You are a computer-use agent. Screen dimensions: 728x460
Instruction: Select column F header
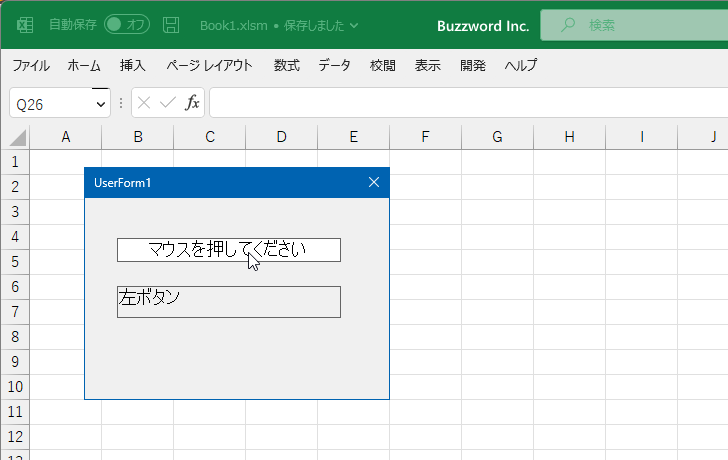click(425, 137)
